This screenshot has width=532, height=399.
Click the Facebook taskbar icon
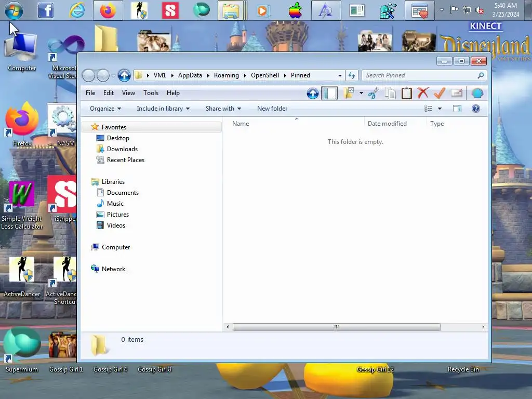tap(46, 10)
